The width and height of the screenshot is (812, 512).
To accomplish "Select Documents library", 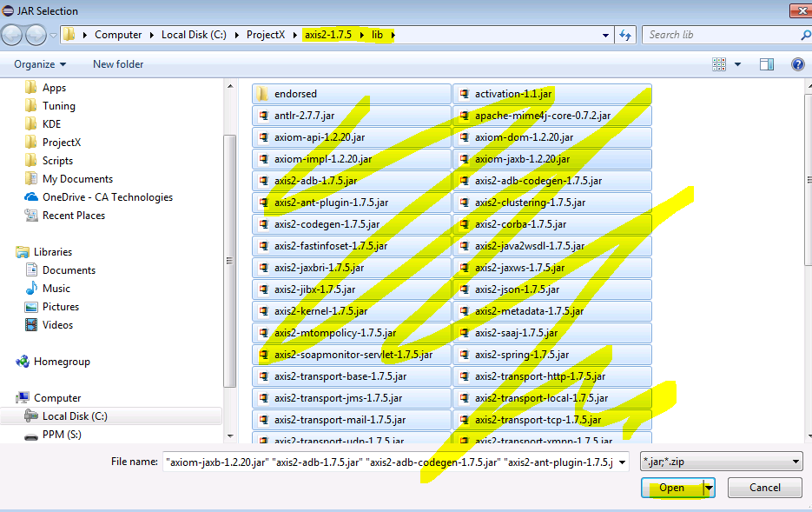I will 69,270.
